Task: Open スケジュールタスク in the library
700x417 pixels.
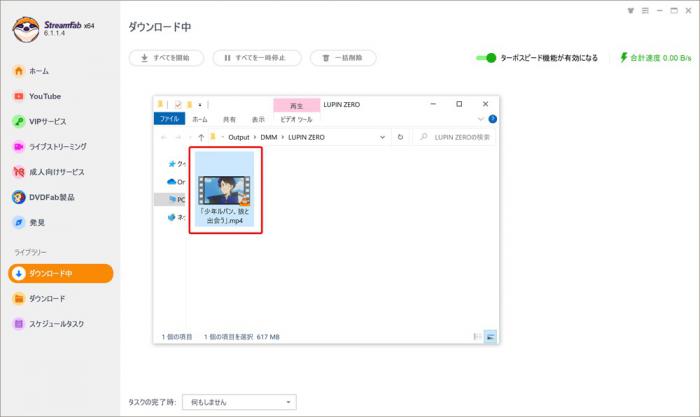Action: pos(48,324)
